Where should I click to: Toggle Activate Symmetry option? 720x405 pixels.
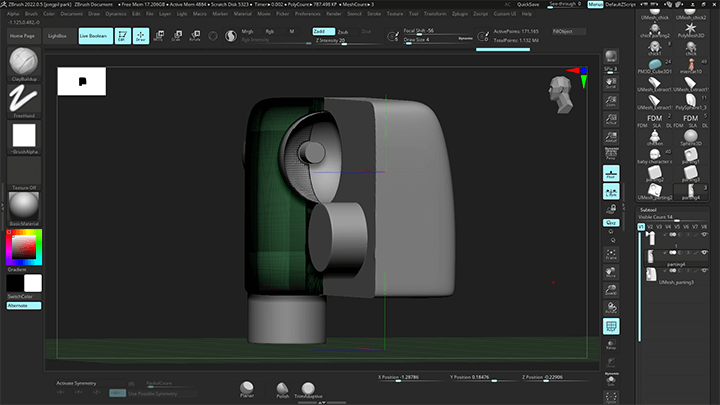click(x=76, y=383)
